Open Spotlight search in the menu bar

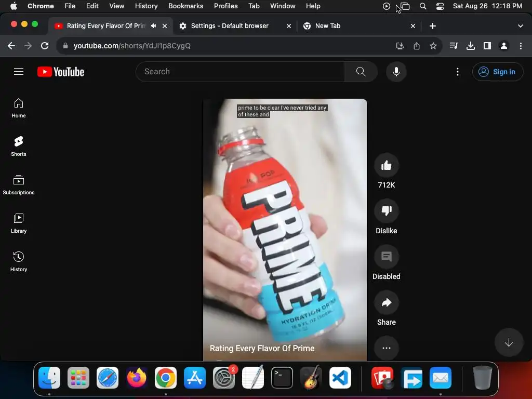click(x=423, y=6)
